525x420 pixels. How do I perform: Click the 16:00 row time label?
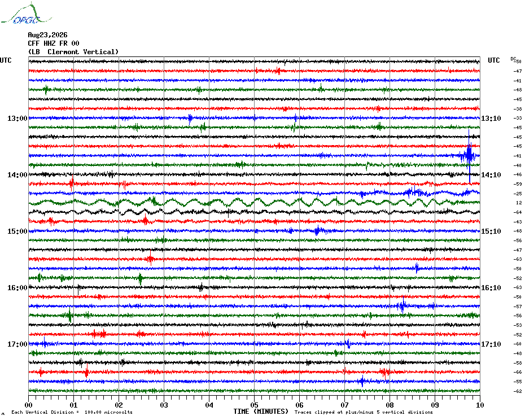pyautogui.click(x=17, y=288)
